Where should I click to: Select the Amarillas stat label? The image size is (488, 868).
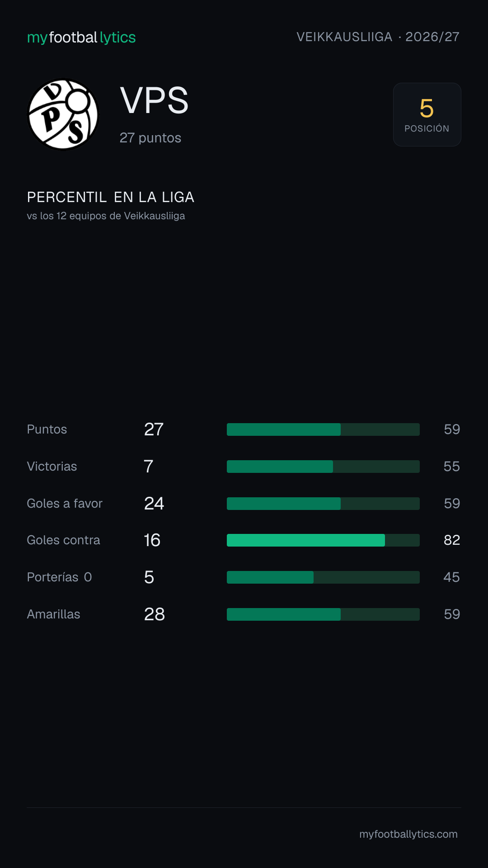[54, 614]
